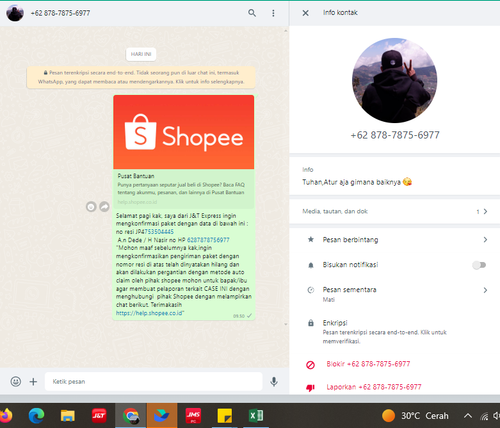Screen dimensions: 500x428
Task: Click the star icon beside Pesan berbintang
Action: tap(311, 239)
